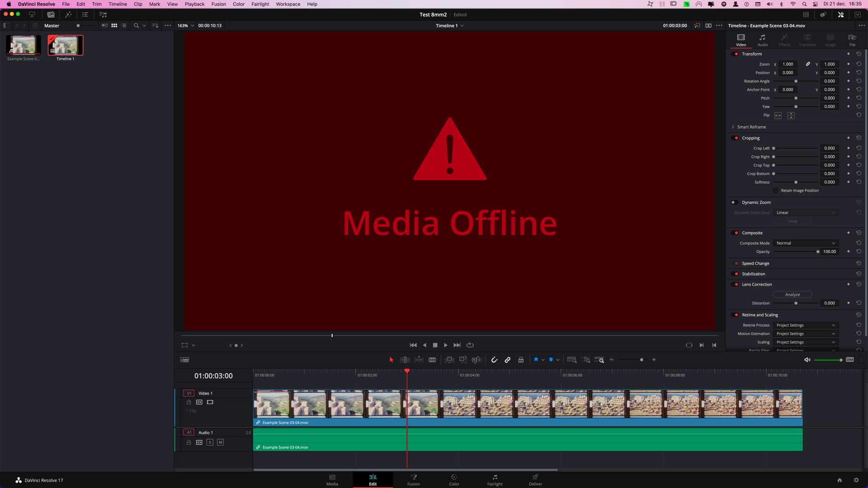Viewport: 868px width, 488px height.
Task: Jump to first frame of timeline
Action: point(413,345)
